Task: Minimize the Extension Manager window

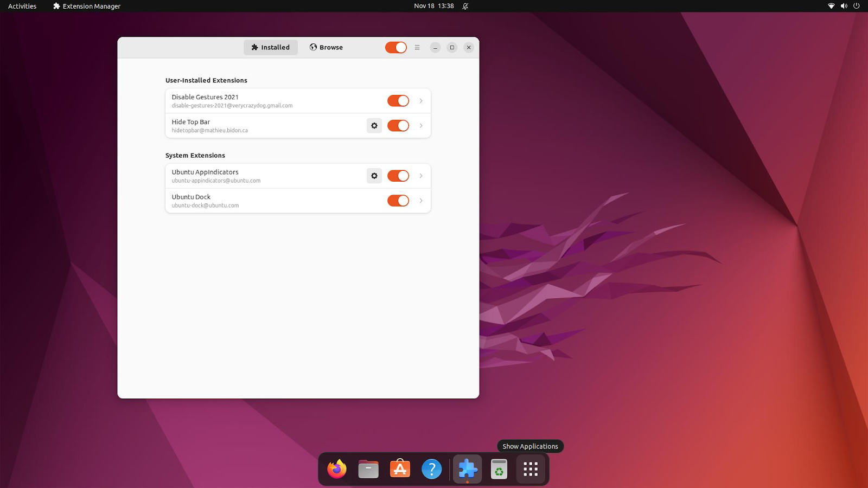Action: click(x=435, y=47)
